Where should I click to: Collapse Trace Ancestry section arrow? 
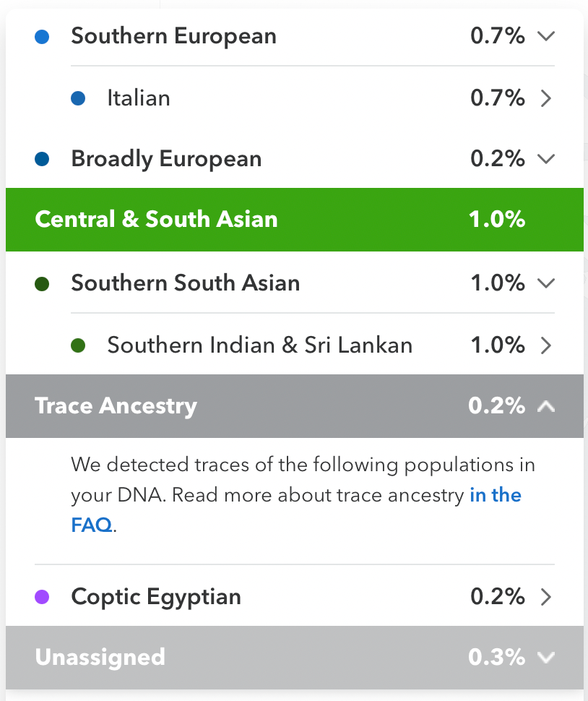click(546, 406)
